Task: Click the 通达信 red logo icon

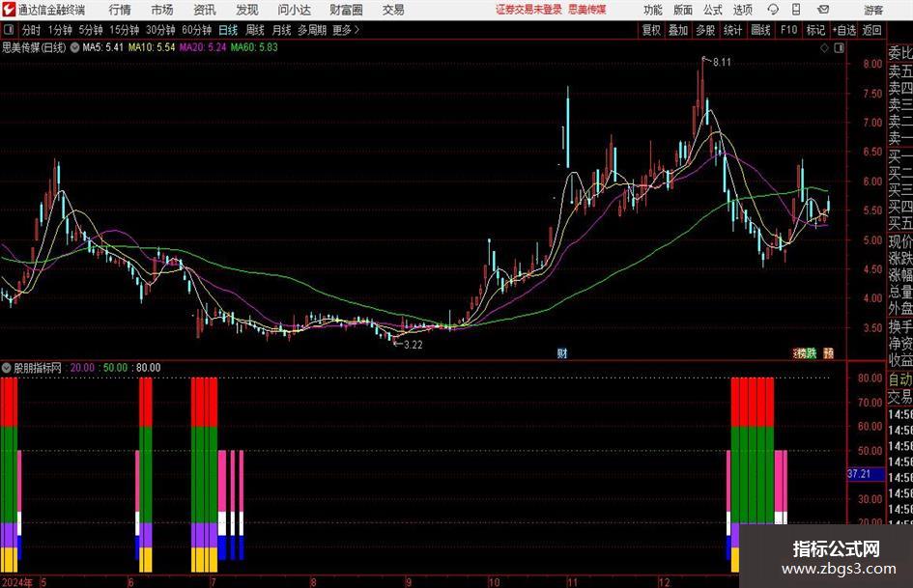Action: [8, 10]
